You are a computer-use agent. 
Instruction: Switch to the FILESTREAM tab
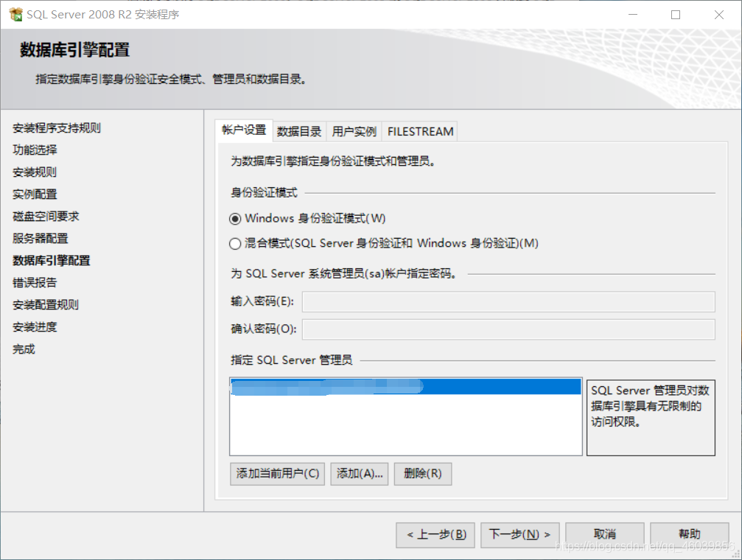click(x=420, y=132)
